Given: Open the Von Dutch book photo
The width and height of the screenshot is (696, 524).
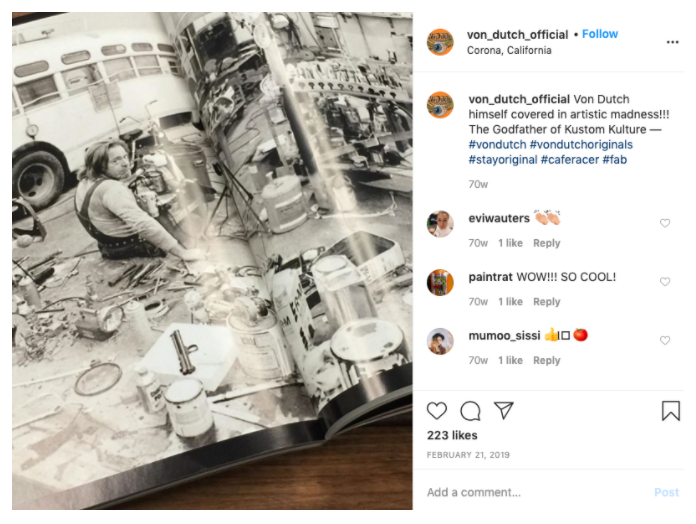Looking at the screenshot, I should [212, 261].
